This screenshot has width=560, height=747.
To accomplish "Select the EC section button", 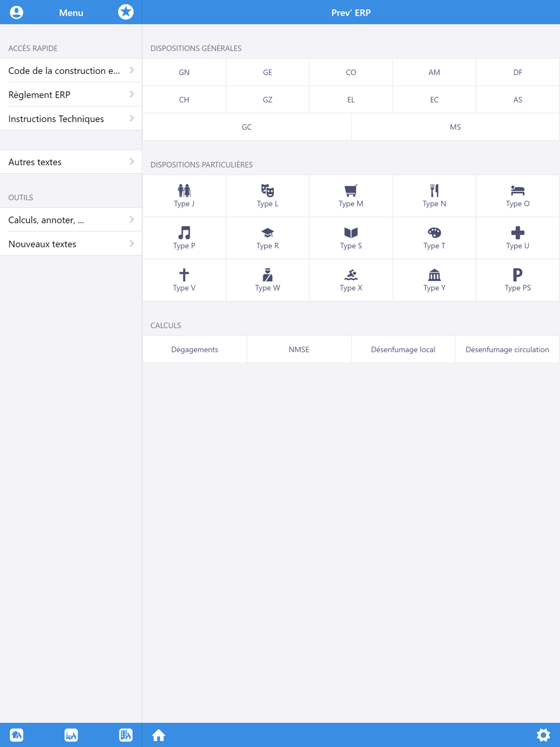I will pyautogui.click(x=435, y=100).
